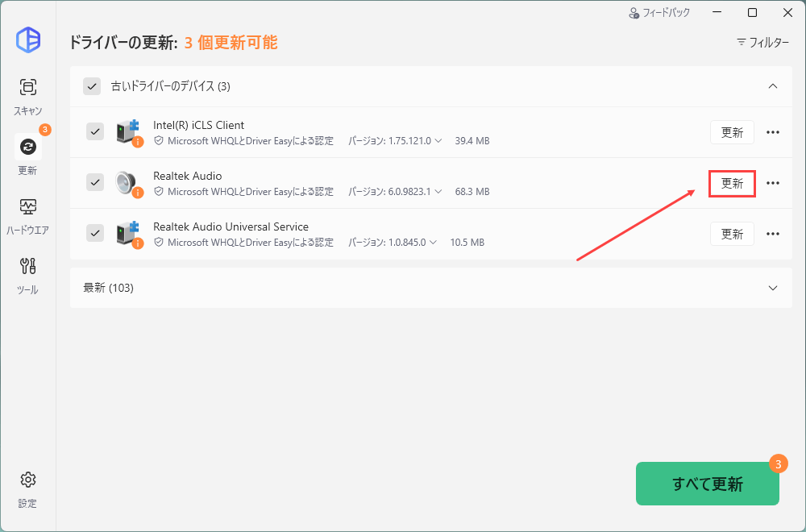
Task: Open the ハードウエア (Hardware) sidebar page
Action: click(27, 217)
